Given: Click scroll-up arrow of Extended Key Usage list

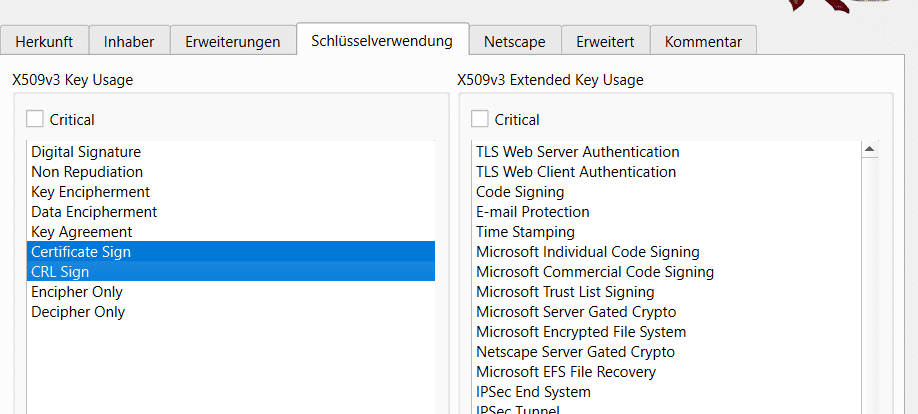Looking at the screenshot, I should pyautogui.click(x=869, y=149).
